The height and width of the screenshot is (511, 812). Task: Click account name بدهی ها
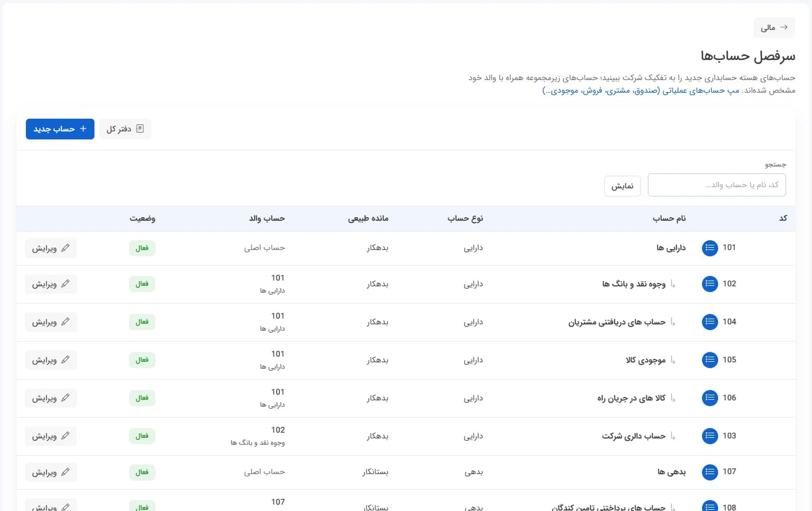click(x=671, y=471)
